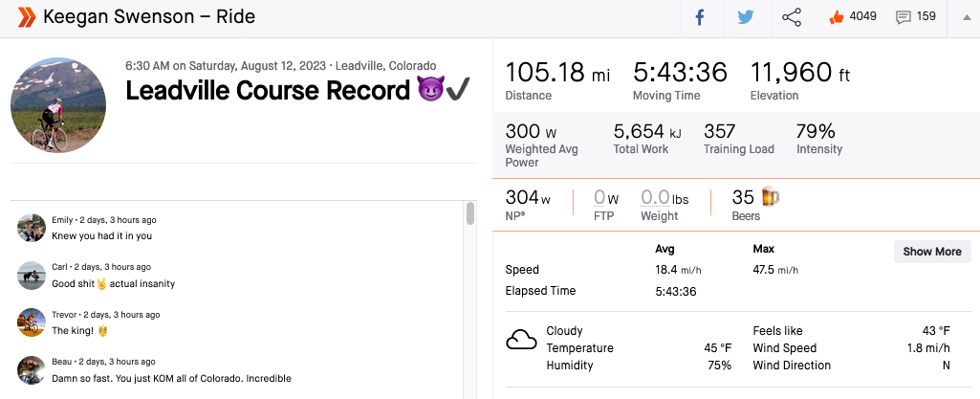Click Show More stats button
980x399 pixels.
coord(931,252)
